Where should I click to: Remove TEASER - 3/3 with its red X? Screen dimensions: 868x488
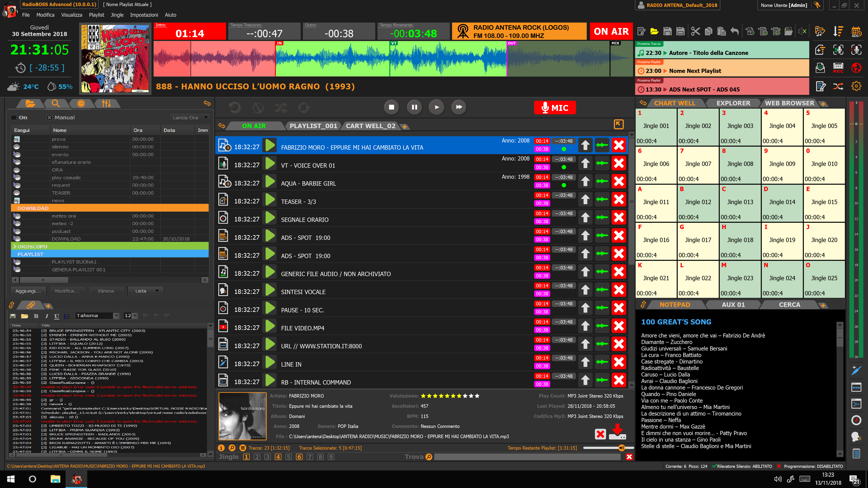click(619, 199)
